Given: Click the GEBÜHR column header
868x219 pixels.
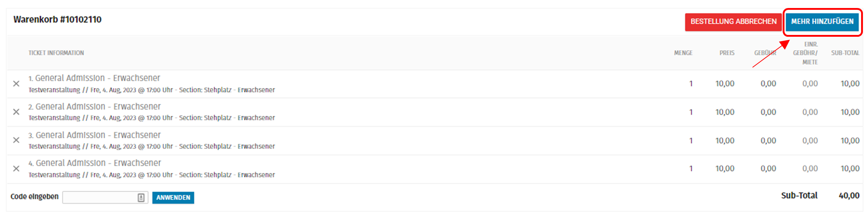Looking at the screenshot, I should pos(765,53).
